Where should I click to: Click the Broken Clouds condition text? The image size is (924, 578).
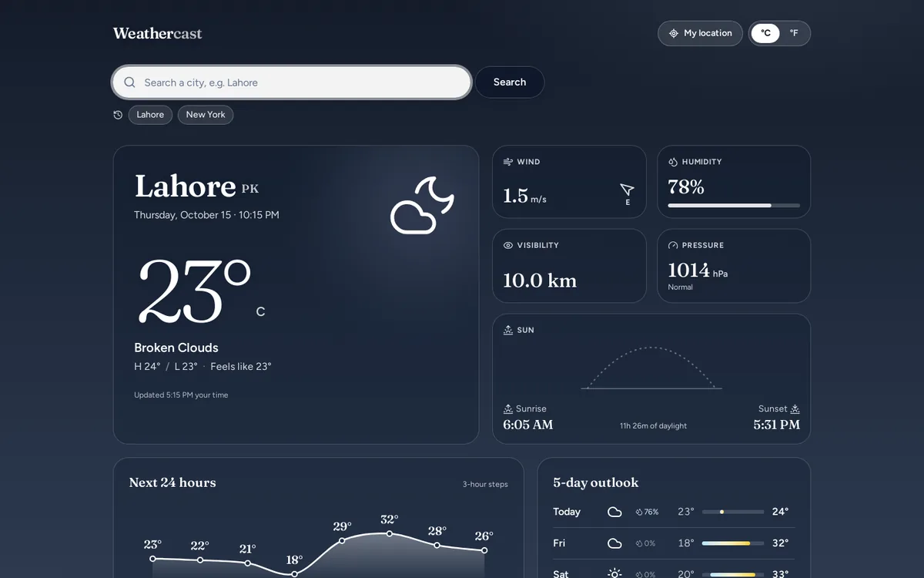(176, 348)
